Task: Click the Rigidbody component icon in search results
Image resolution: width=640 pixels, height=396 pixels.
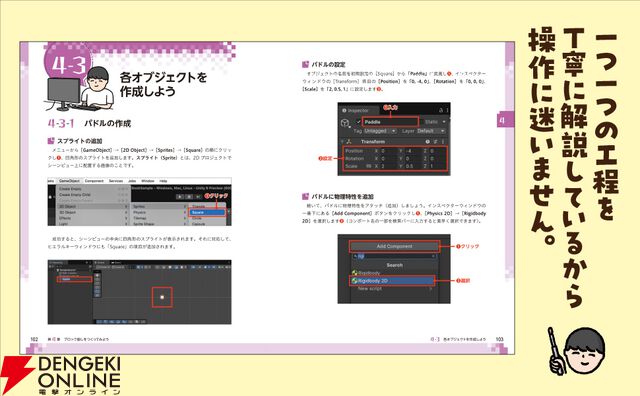Action: (x=354, y=273)
